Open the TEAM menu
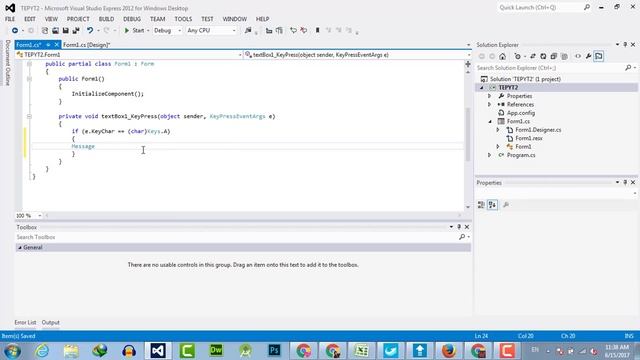 click(158, 19)
